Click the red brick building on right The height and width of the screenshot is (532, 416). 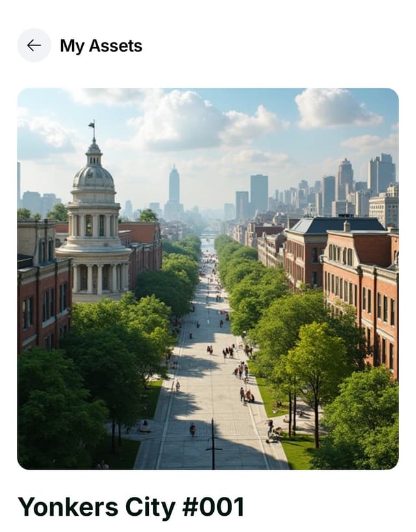coord(360,292)
